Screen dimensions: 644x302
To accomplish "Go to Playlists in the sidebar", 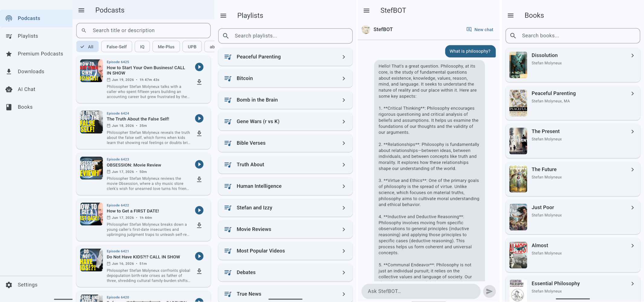I will coord(36,36).
